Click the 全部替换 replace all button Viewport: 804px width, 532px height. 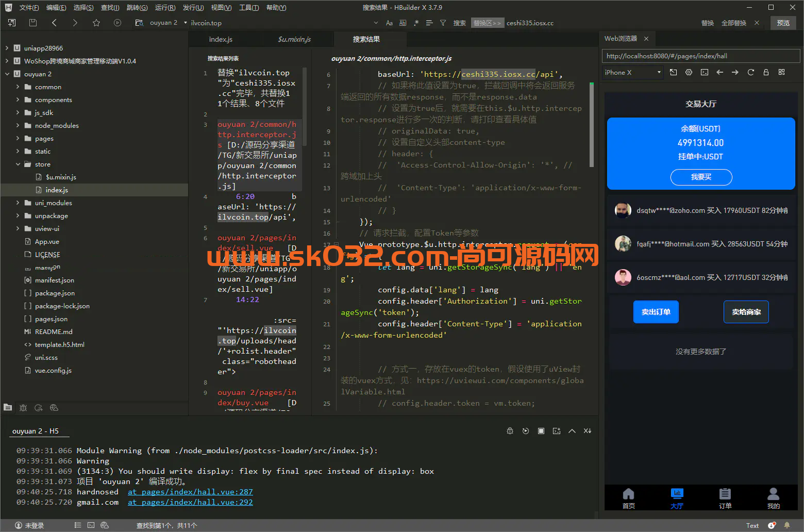pos(734,23)
